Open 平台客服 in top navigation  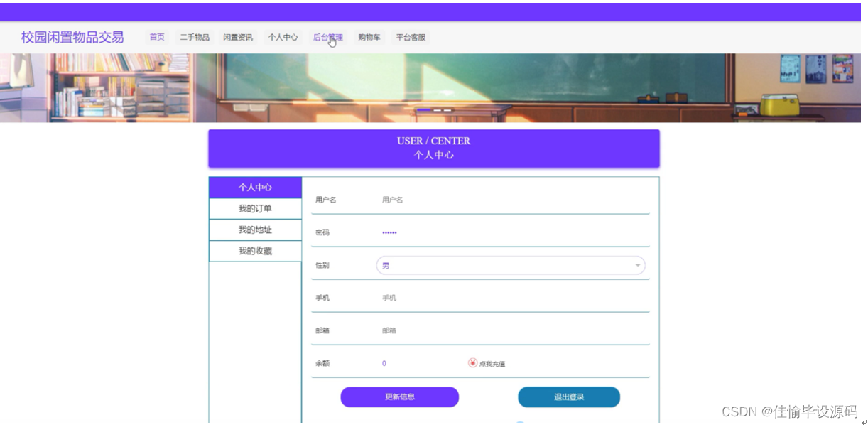coord(411,37)
